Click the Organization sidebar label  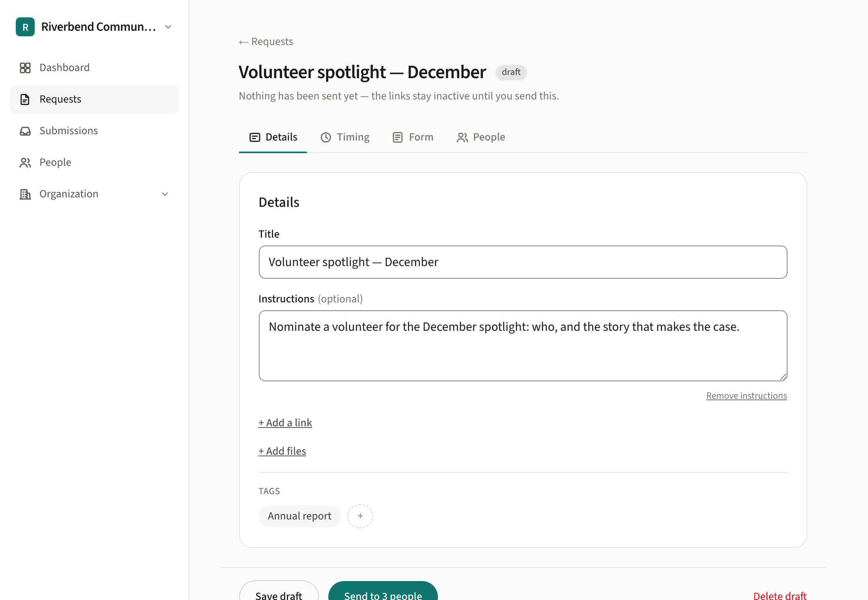coord(69,194)
